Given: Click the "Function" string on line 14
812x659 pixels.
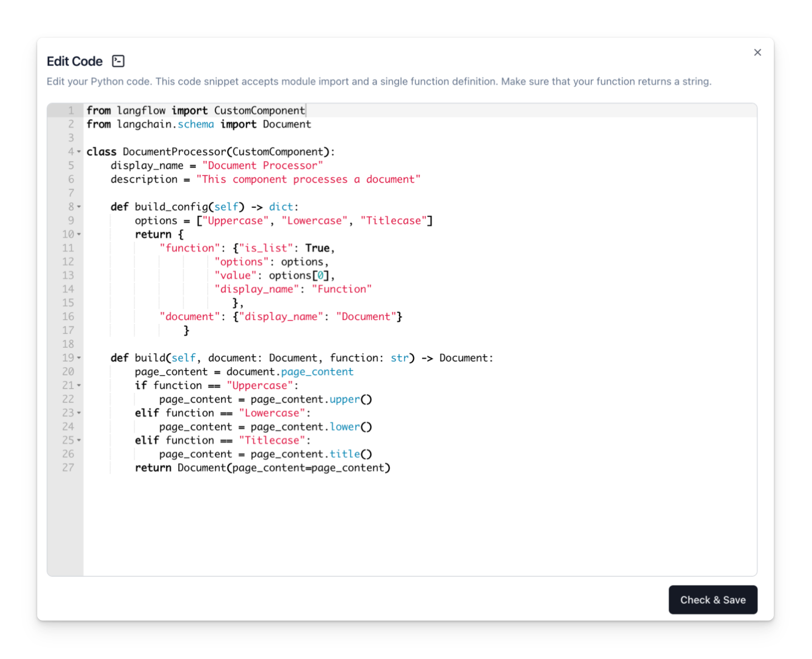Looking at the screenshot, I should 342,289.
